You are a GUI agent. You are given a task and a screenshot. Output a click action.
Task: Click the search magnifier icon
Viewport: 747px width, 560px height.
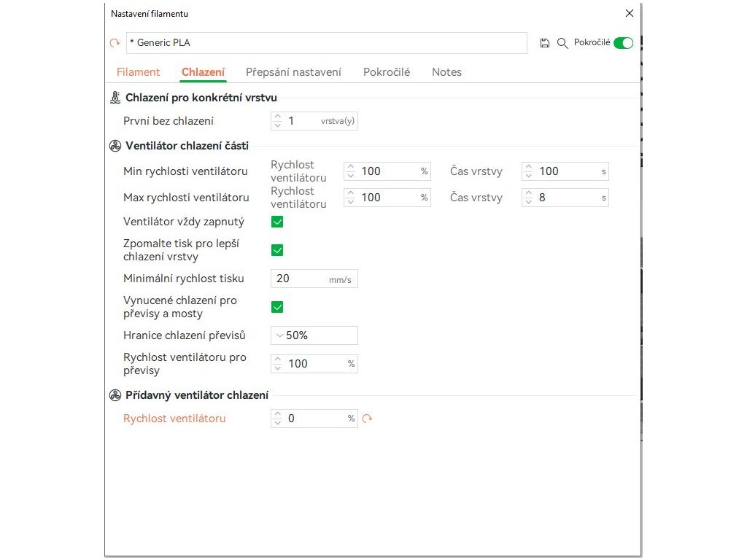562,43
